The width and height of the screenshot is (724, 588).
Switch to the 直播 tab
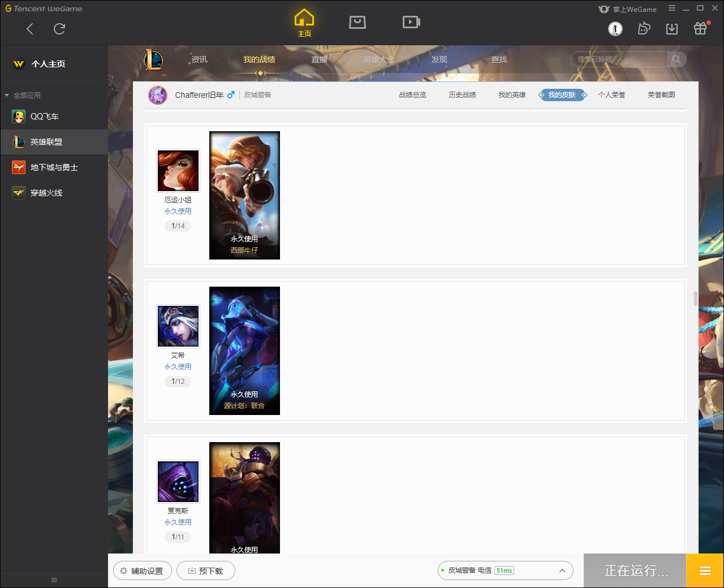click(319, 59)
